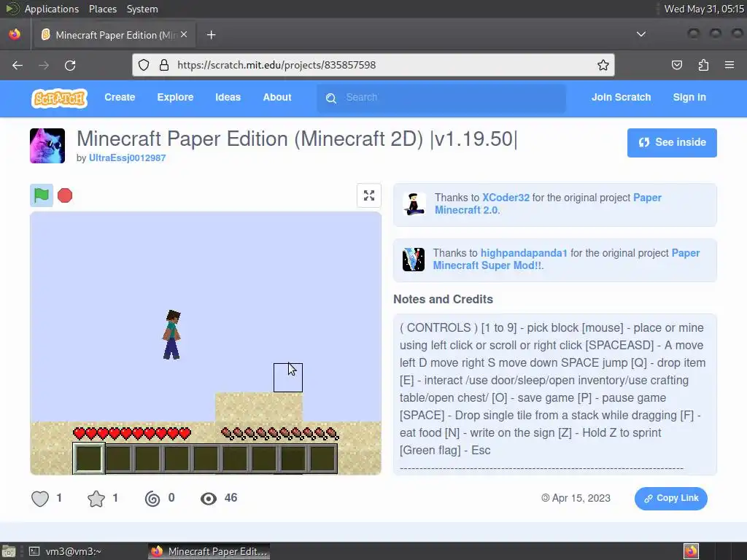This screenshot has width=747, height=560.
Task: Click the green flag to start the game
Action: pos(42,195)
